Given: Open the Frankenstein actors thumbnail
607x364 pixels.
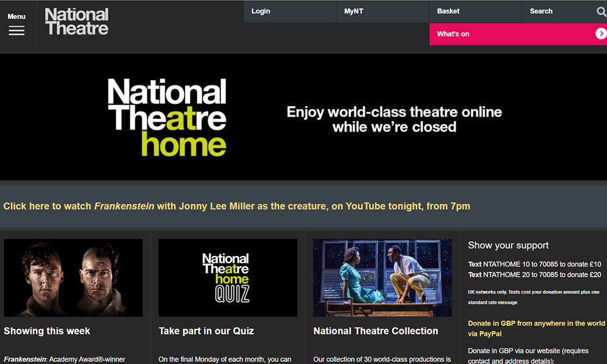Looking at the screenshot, I should coord(73,278).
